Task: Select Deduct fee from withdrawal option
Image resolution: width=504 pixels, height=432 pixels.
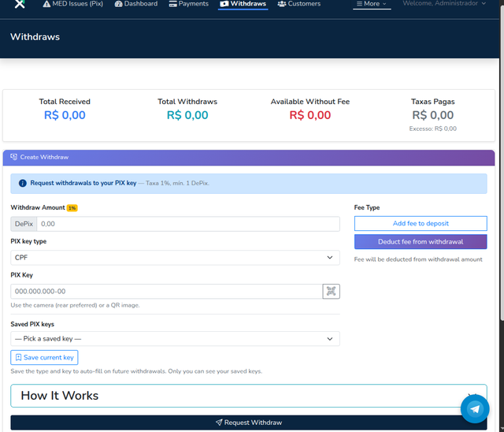Action: 421,241
